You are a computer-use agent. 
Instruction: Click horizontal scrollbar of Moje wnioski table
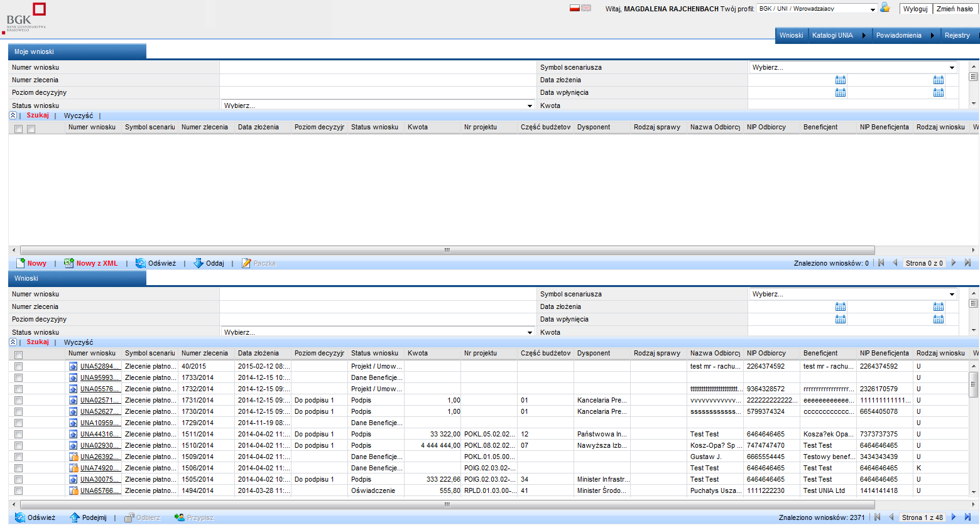click(447, 250)
